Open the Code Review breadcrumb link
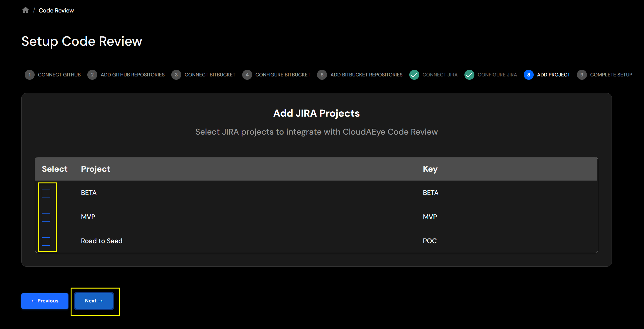644x329 pixels. 56,10
